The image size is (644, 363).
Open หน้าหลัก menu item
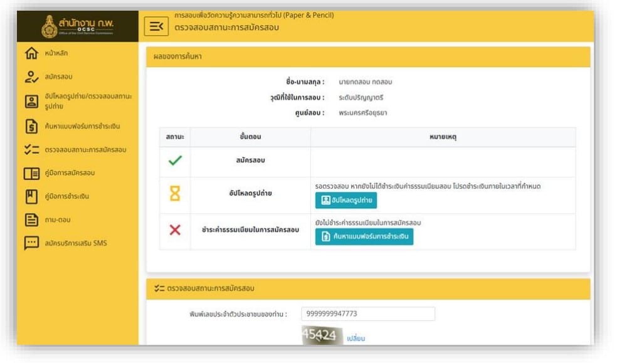click(x=56, y=54)
